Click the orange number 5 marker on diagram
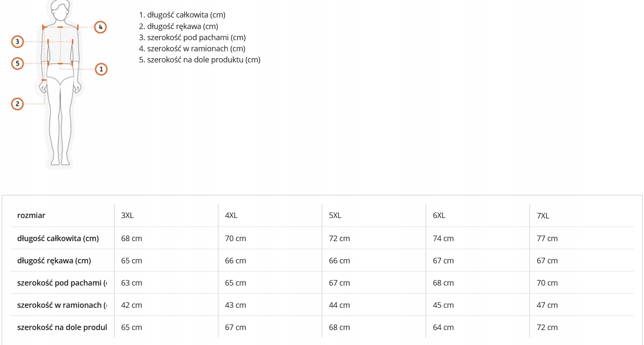 click(17, 63)
